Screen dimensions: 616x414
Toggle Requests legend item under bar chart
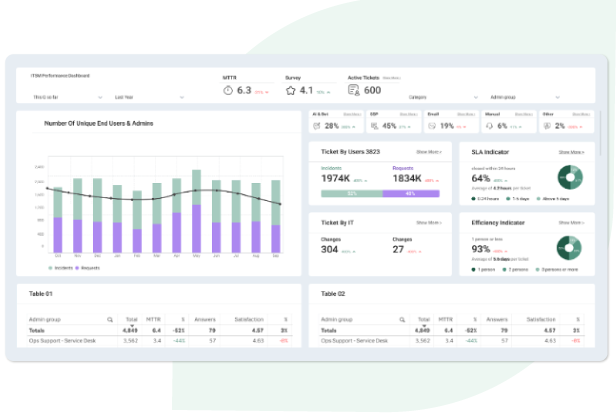tap(88, 268)
